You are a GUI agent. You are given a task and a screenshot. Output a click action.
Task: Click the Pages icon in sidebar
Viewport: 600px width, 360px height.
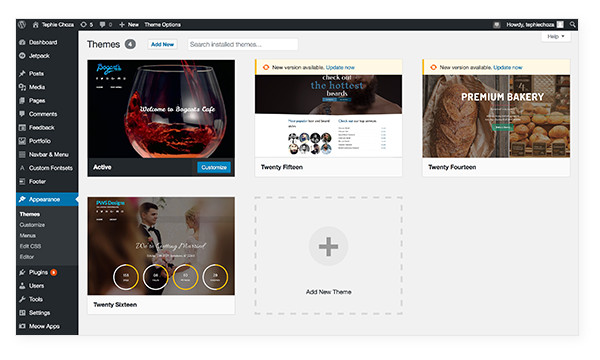(22, 101)
